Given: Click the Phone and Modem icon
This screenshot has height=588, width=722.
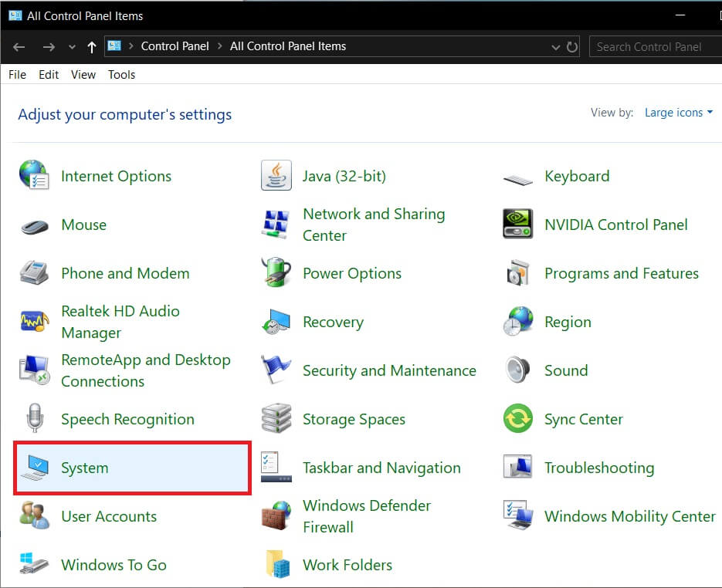Looking at the screenshot, I should pyautogui.click(x=34, y=272).
